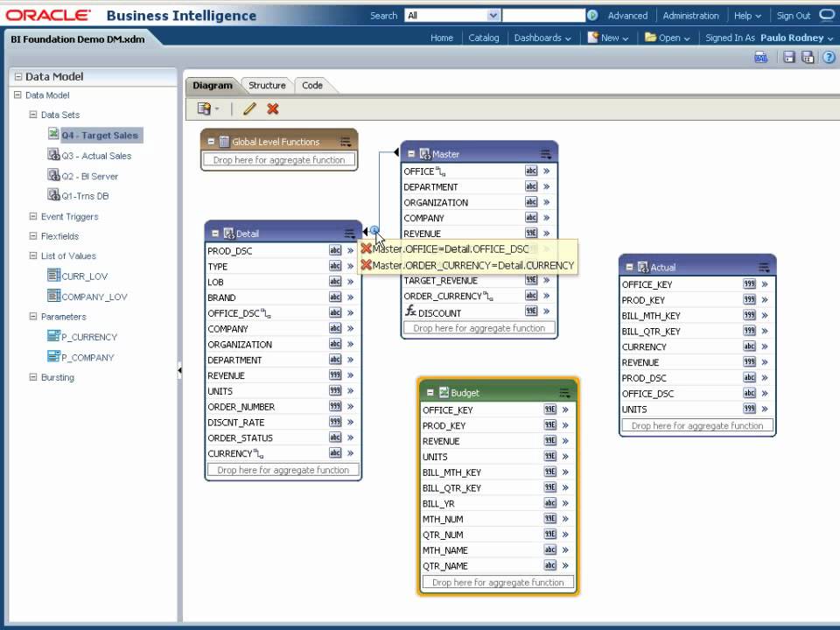Click the Save disk icon
This screenshot has width=840, height=630.
coord(788,57)
